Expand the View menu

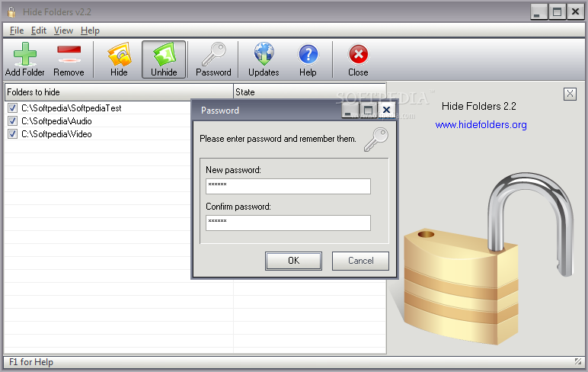(63, 30)
